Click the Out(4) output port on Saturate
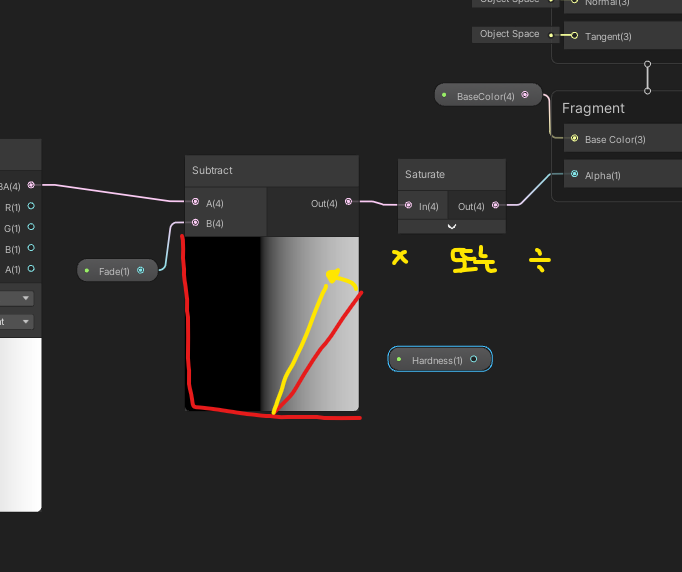Viewport: 682px width, 572px height. pos(495,205)
